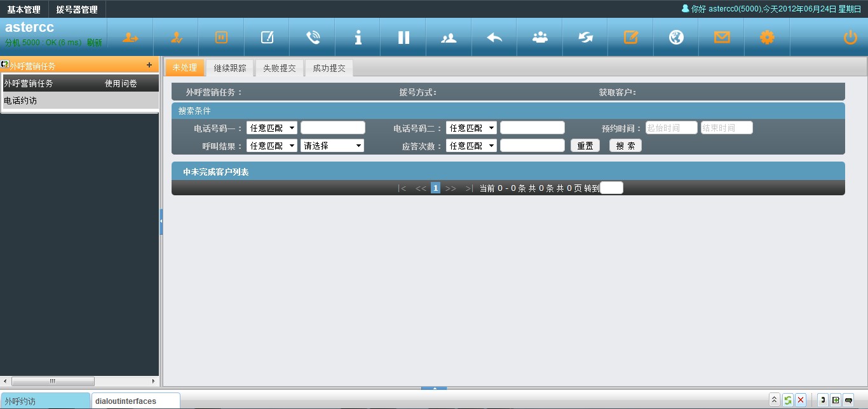The height and width of the screenshot is (409, 868).
Task: Click the white pause icon in toolbar
Action: click(403, 38)
